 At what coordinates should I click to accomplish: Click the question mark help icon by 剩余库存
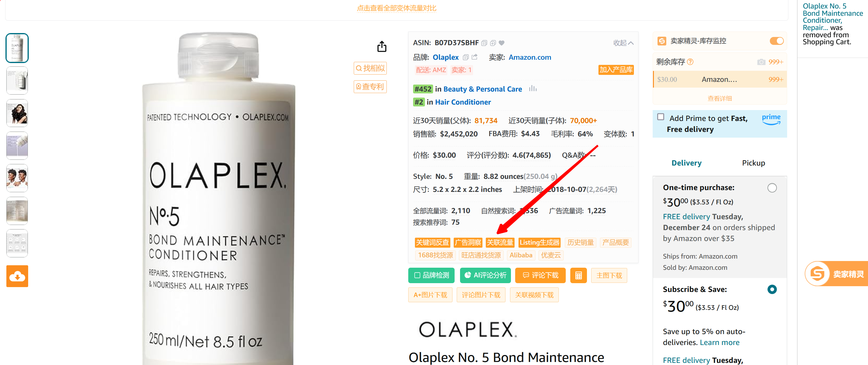[x=690, y=62]
